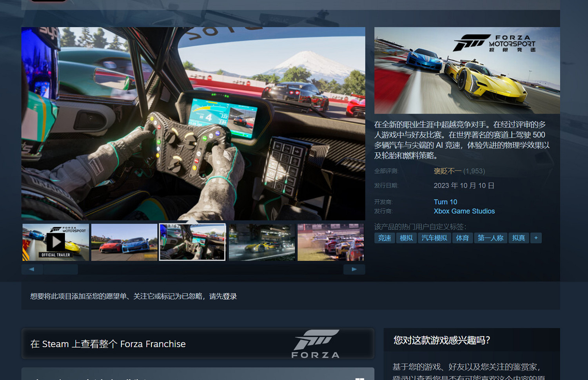Click the carousel scrollbar handle

(61, 269)
